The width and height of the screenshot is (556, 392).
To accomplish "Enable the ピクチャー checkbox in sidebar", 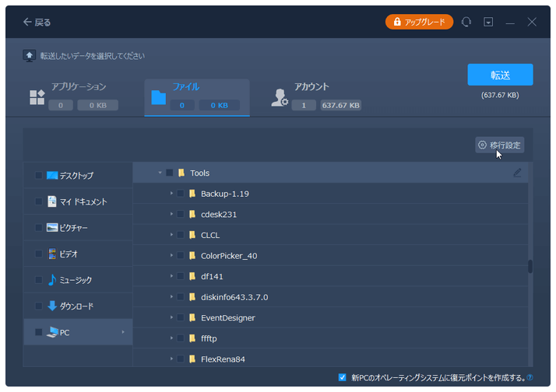I will point(39,228).
